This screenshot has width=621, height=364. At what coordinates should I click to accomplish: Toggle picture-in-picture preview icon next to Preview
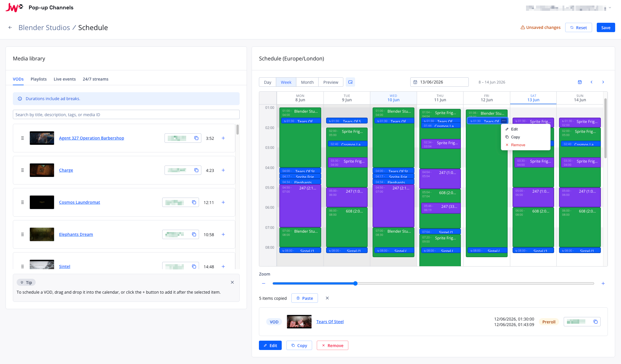point(350,82)
